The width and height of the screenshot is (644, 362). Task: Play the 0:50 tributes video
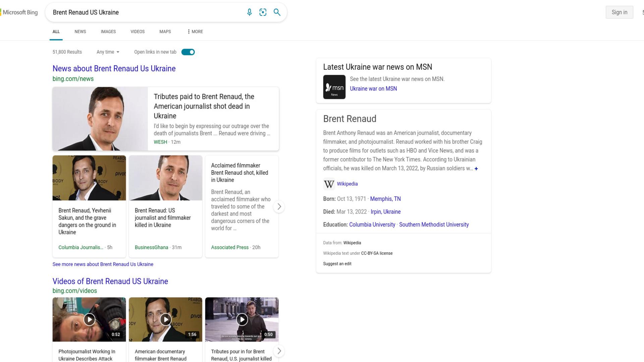[242, 319]
